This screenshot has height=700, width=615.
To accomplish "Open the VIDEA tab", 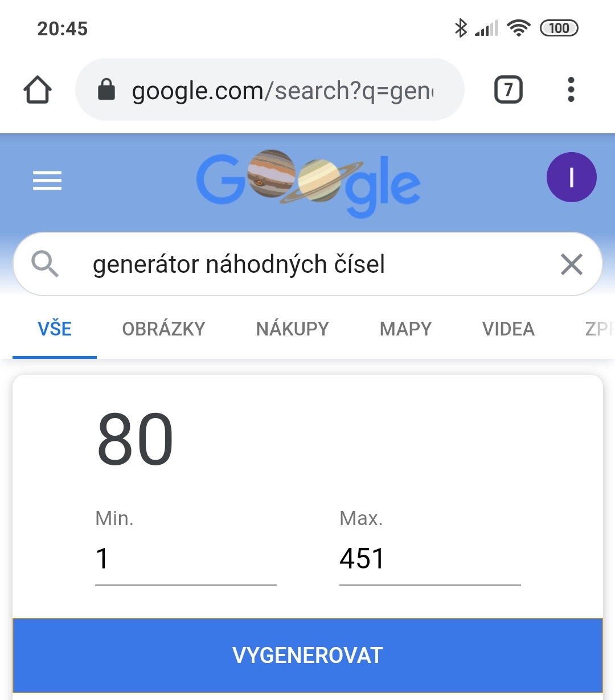I will [x=508, y=329].
